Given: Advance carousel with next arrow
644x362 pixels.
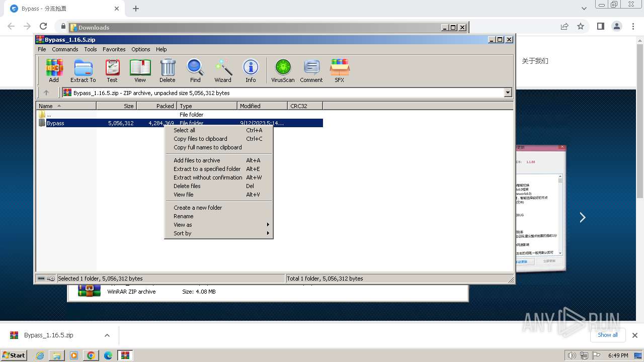Looking at the screenshot, I should [x=582, y=217].
